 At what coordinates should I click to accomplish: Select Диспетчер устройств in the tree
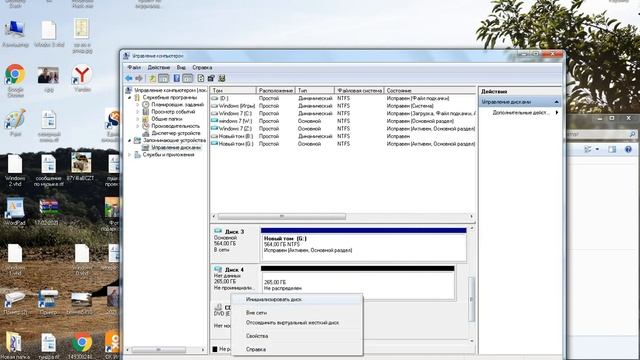point(176,133)
